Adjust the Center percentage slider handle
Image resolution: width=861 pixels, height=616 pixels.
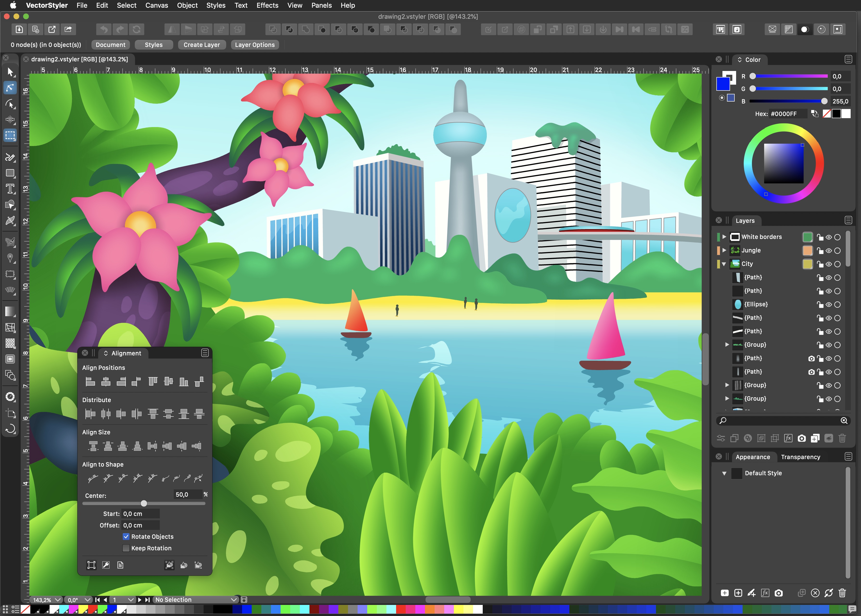[x=144, y=503]
